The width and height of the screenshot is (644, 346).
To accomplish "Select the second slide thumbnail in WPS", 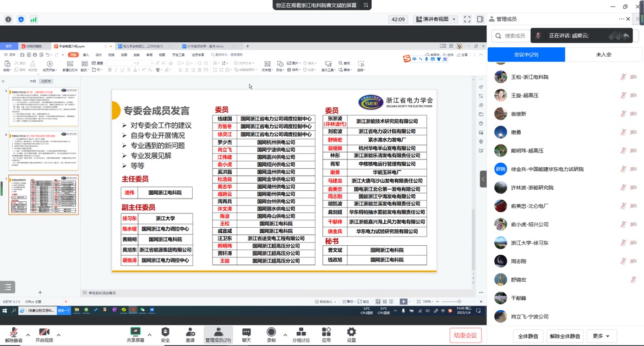I will (x=43, y=151).
